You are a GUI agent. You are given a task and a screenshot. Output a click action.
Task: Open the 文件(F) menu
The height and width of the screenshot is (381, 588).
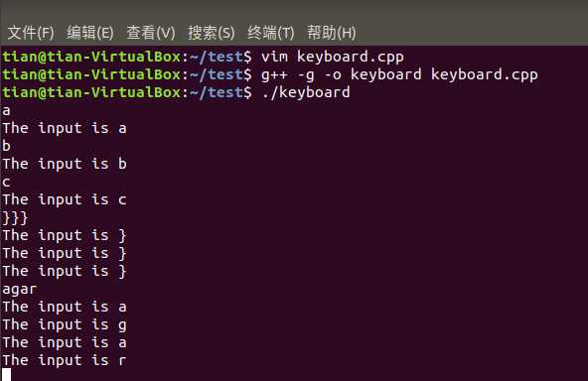(x=31, y=33)
